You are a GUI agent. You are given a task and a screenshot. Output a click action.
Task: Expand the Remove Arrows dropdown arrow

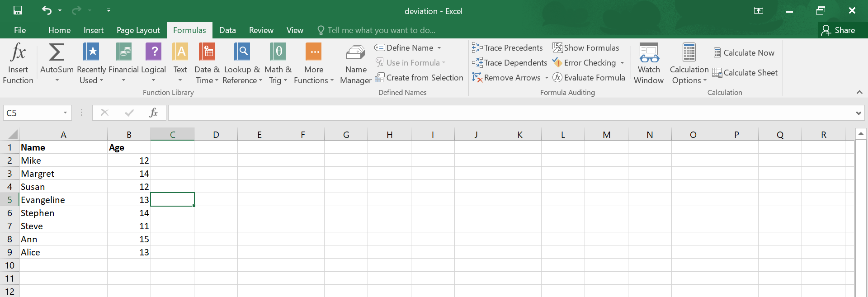[547, 78]
